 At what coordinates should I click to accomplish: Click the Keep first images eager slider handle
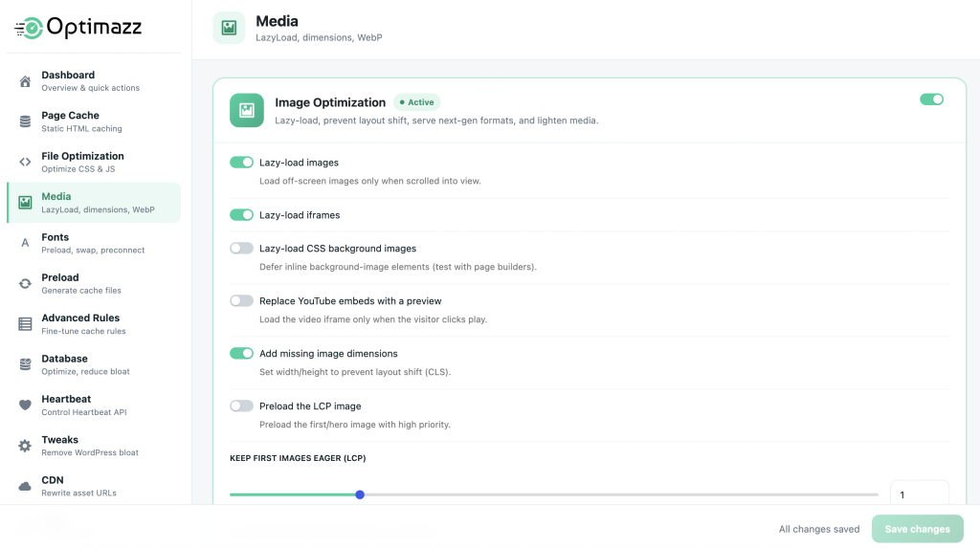click(x=360, y=494)
